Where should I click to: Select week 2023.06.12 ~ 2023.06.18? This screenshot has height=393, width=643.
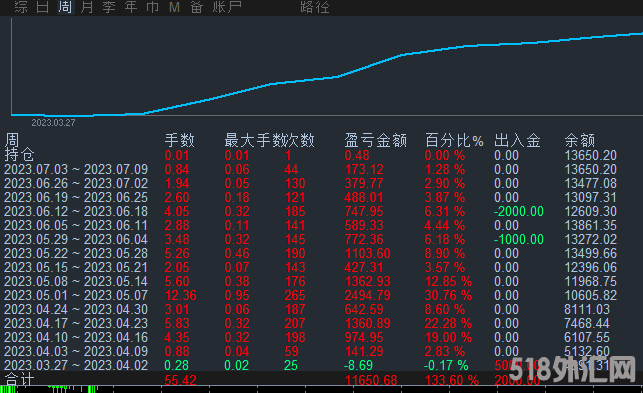point(76,211)
